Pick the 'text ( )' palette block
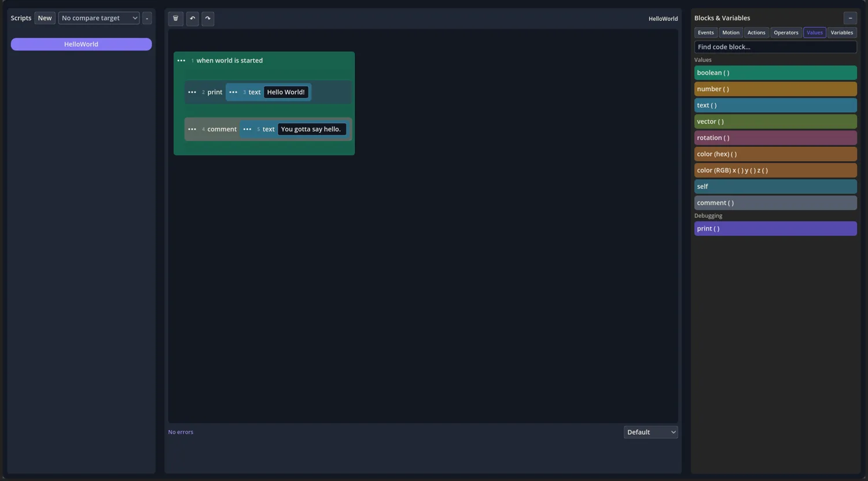Image resolution: width=868 pixels, height=481 pixels. click(x=775, y=105)
